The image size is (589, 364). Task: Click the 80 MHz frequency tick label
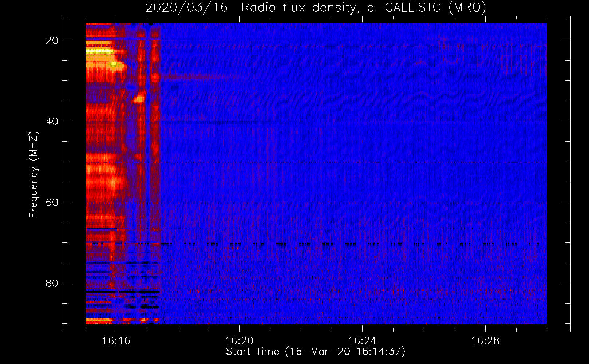pos(52,283)
